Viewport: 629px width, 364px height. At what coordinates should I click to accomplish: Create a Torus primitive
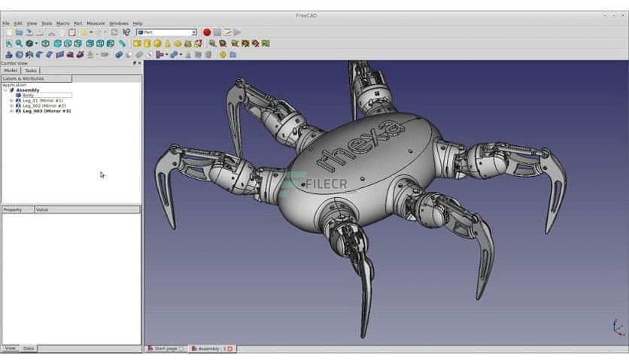pyautogui.click(x=178, y=44)
